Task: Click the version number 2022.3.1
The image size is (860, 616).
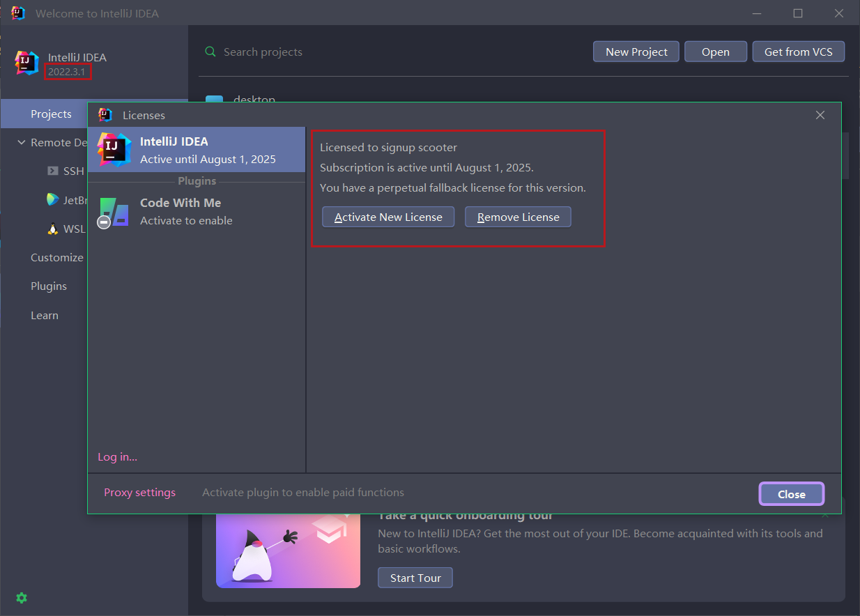Action: click(x=68, y=72)
